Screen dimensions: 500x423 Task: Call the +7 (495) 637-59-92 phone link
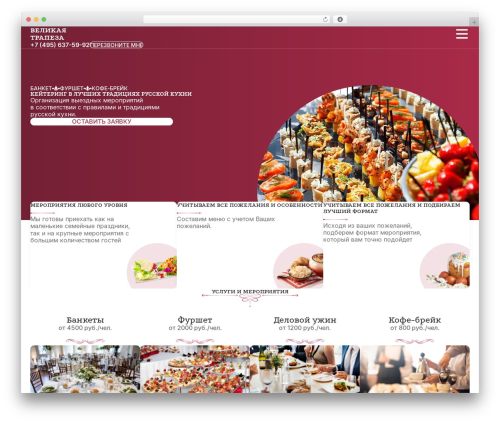point(60,45)
